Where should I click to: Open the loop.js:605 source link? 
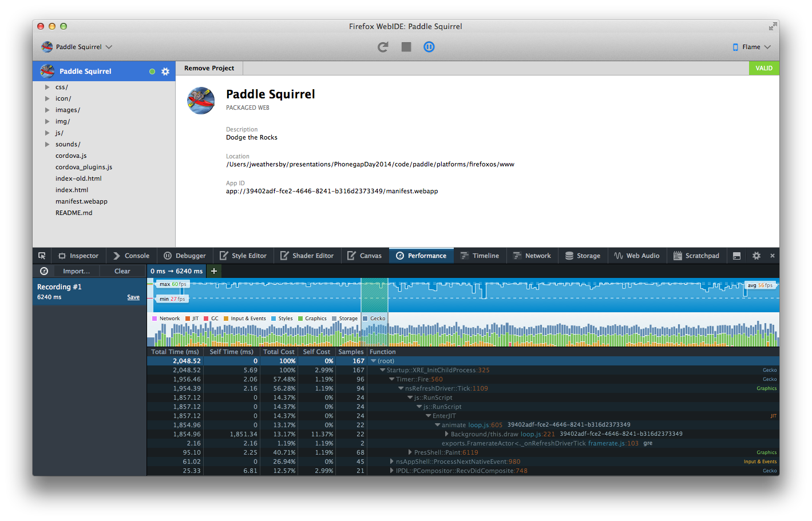485,425
